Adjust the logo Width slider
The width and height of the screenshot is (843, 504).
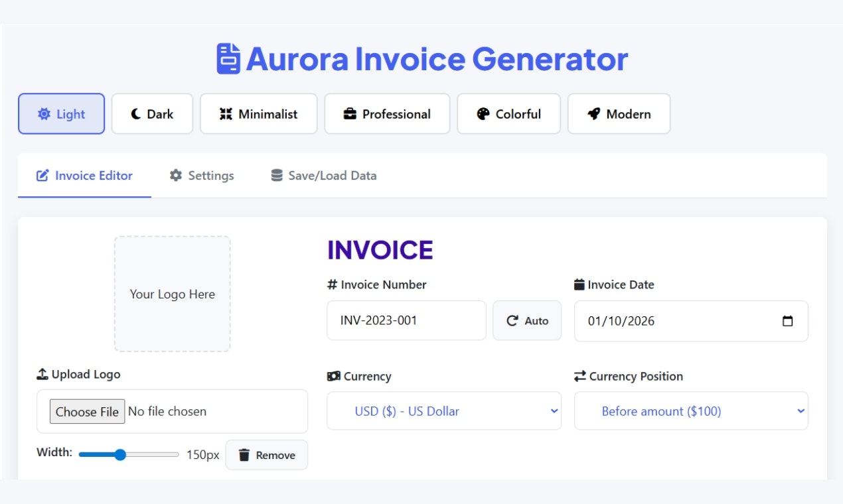pos(120,454)
